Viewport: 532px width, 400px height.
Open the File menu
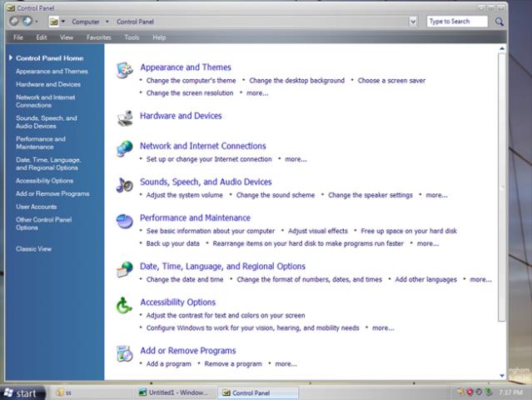[x=18, y=37]
